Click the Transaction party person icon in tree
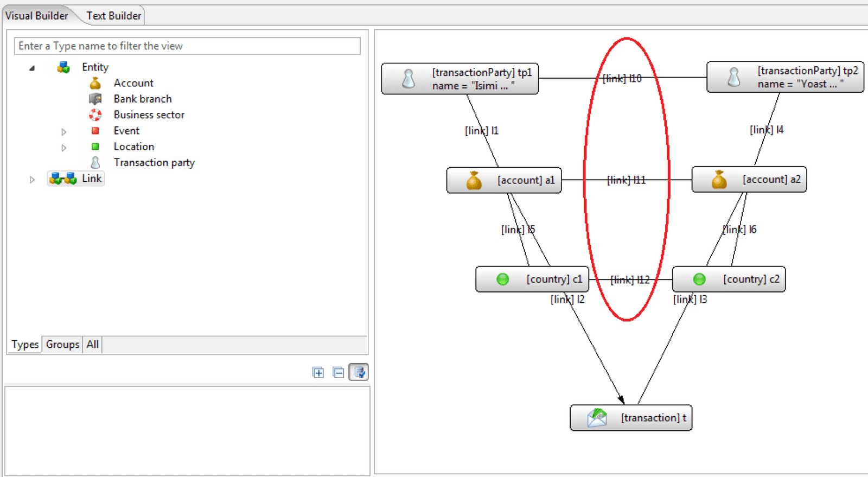This screenshot has width=868, height=477. pos(95,162)
